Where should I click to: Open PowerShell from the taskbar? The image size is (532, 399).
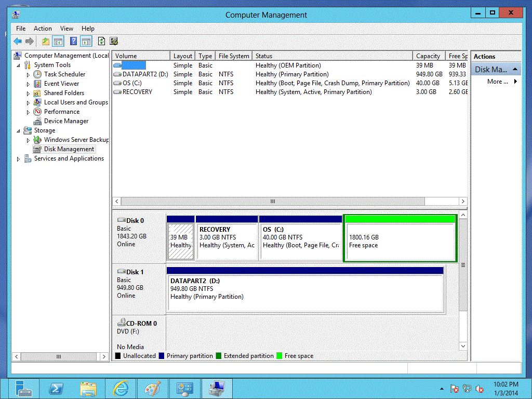click(56, 389)
